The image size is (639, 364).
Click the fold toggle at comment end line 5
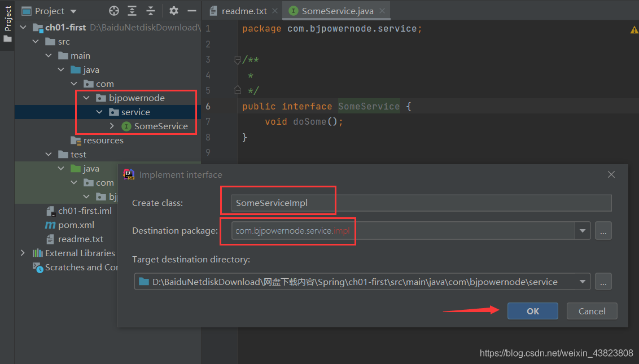tap(238, 90)
